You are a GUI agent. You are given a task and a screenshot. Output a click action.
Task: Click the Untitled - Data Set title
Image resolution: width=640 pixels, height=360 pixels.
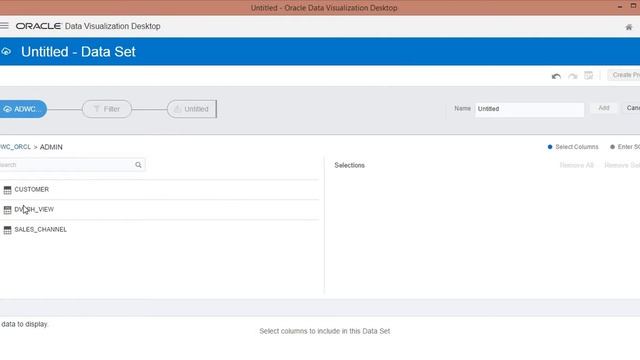click(78, 52)
